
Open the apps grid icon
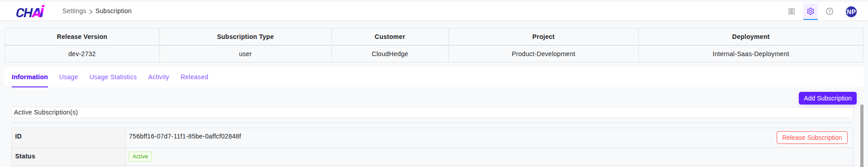click(792, 11)
